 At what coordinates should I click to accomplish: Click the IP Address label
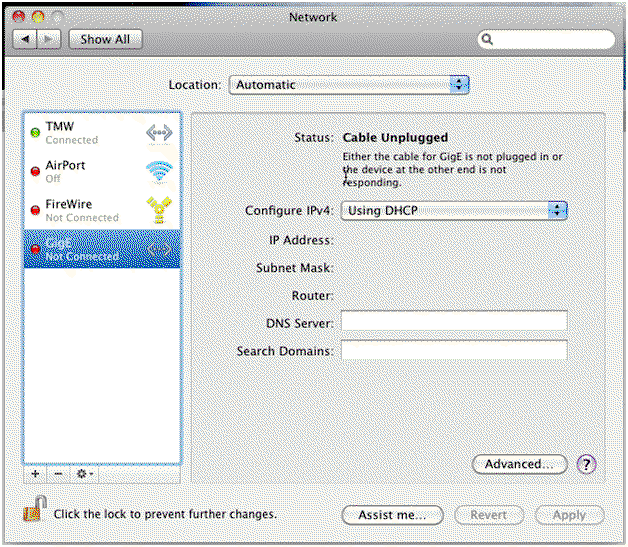[302, 240]
